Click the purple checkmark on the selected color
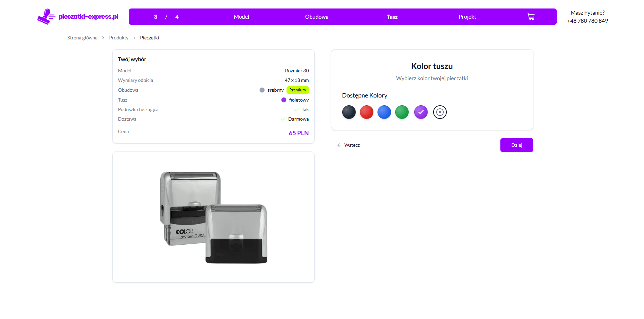The image size is (644, 319). click(x=421, y=112)
